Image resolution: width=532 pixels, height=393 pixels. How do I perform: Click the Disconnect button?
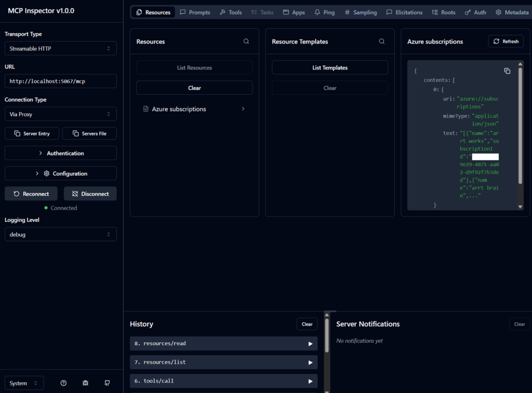tap(90, 194)
